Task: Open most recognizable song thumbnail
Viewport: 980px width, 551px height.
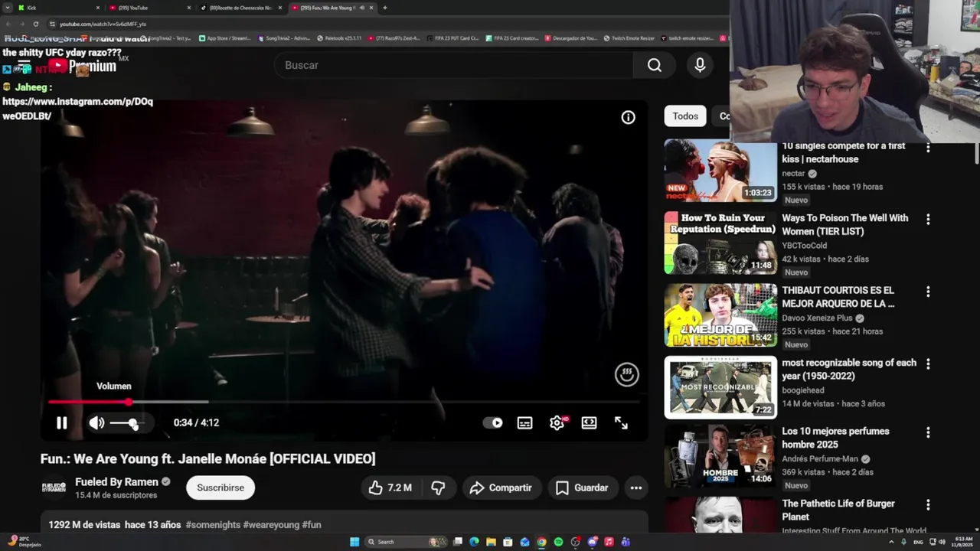Action: click(720, 387)
